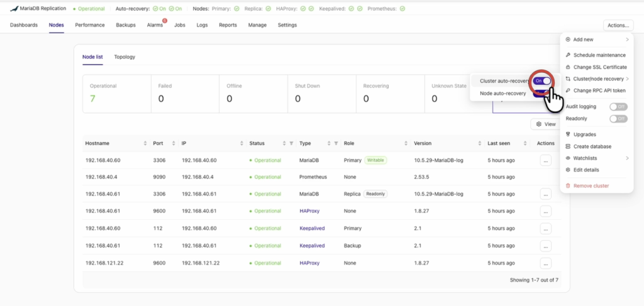Open the Logs tab

[202, 25]
